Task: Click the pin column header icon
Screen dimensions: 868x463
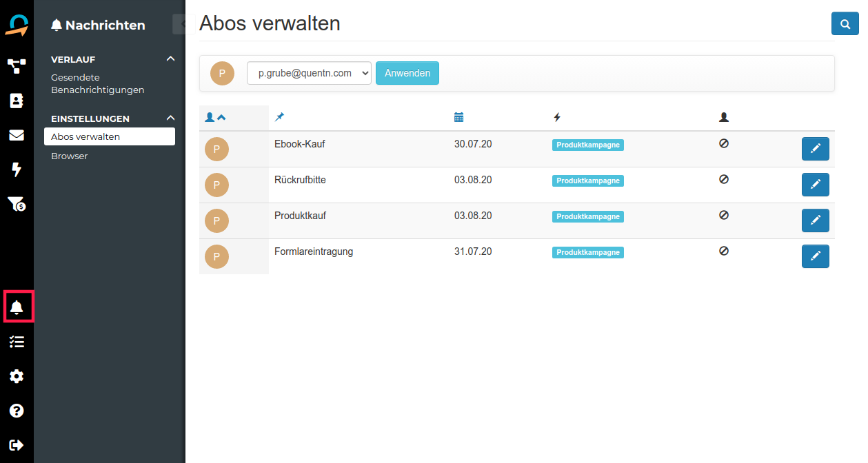Action: point(279,118)
